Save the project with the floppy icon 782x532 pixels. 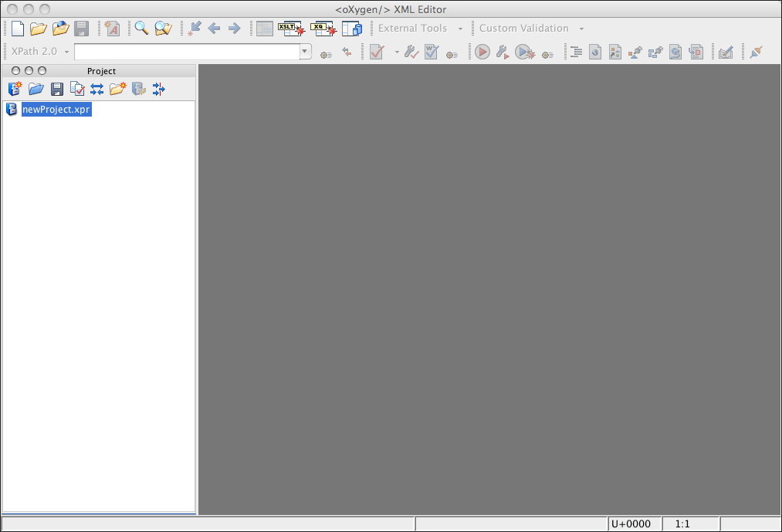(57, 90)
